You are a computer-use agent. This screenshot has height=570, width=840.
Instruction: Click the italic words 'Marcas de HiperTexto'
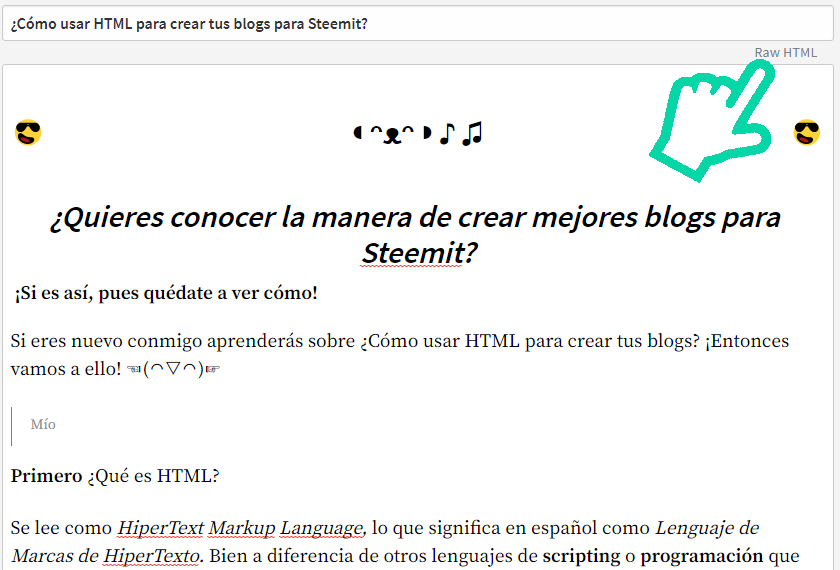coord(106,556)
